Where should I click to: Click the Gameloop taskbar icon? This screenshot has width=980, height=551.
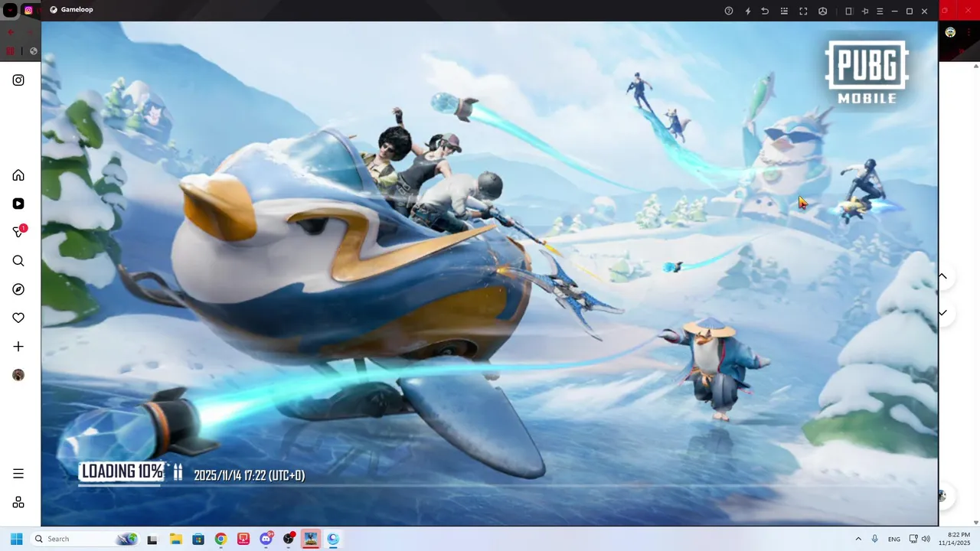coord(333,539)
